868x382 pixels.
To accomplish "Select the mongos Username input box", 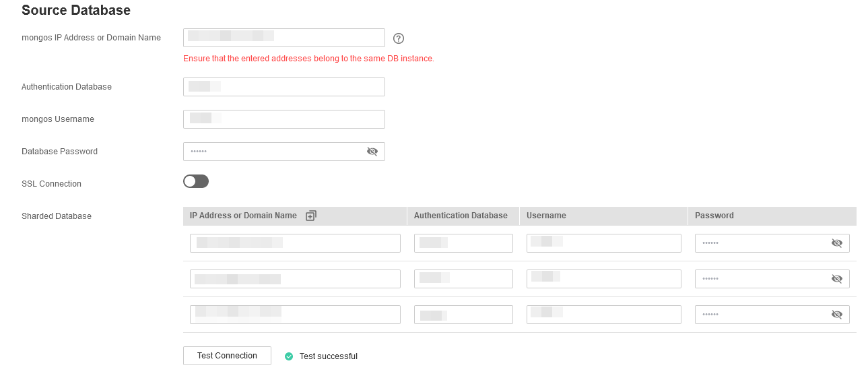I will [283, 119].
